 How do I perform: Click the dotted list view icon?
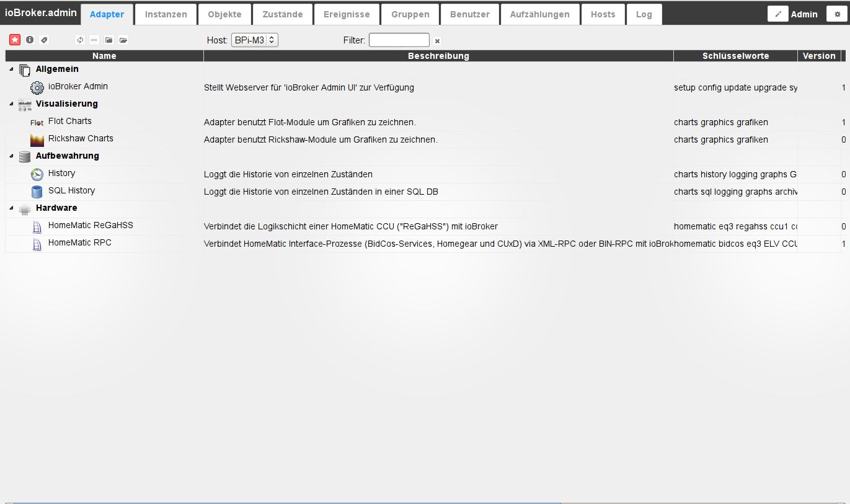pos(94,40)
